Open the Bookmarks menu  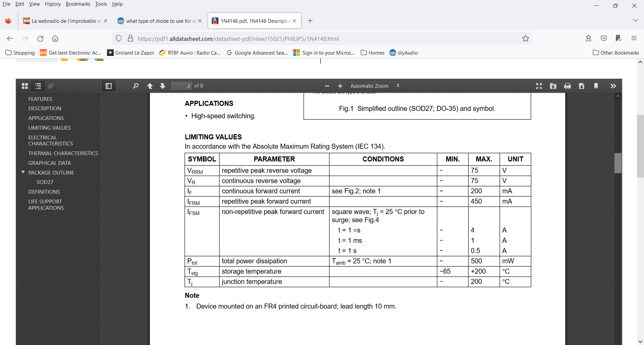(78, 4)
